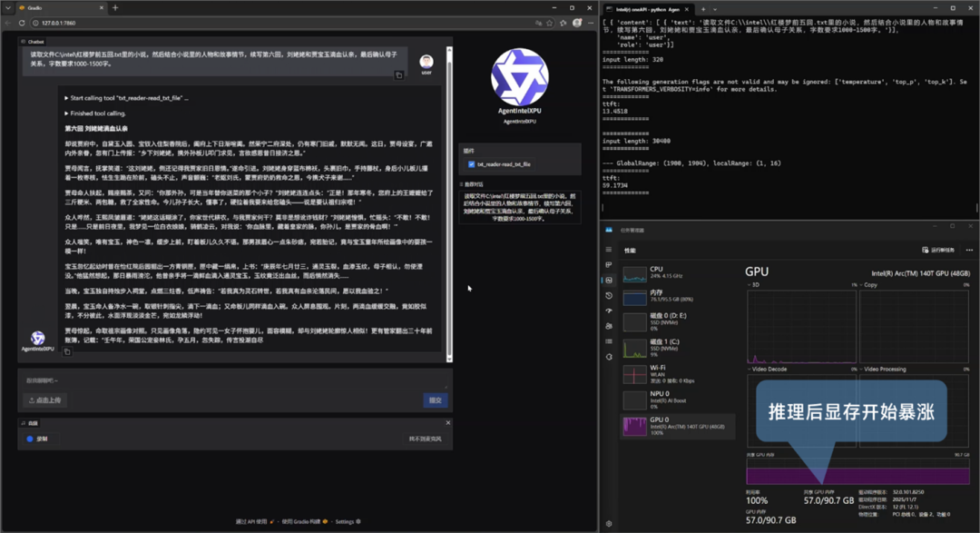Viewport: 980px width, 533px height.
Task: Select Disk 0 (D: E:) entry
Action: click(x=678, y=321)
